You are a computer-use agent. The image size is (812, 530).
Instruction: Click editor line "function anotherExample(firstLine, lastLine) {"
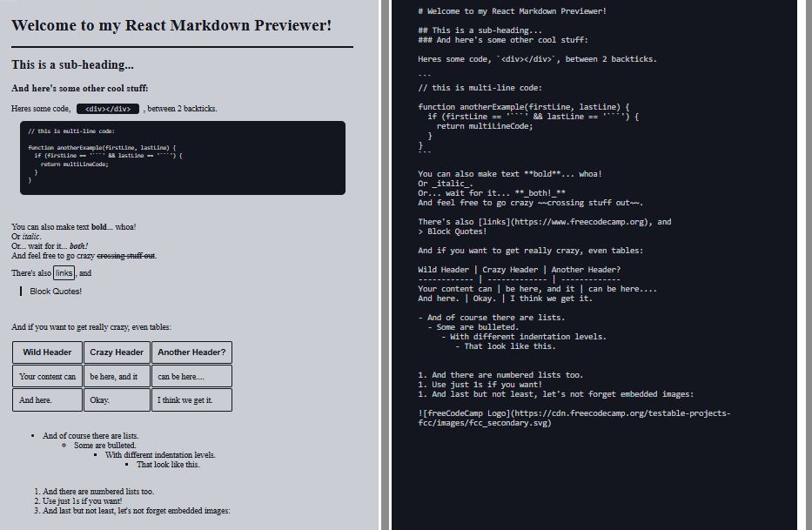click(524, 107)
